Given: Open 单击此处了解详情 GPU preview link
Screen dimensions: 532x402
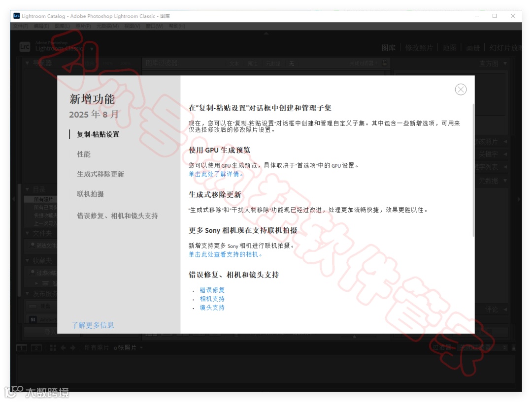Looking at the screenshot, I should click(216, 174).
